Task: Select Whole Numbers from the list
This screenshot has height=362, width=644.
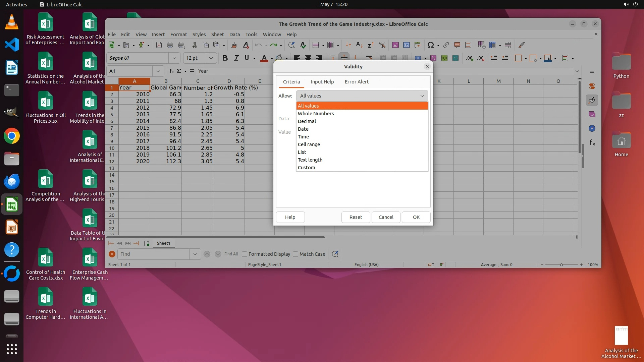Action: click(x=316, y=114)
